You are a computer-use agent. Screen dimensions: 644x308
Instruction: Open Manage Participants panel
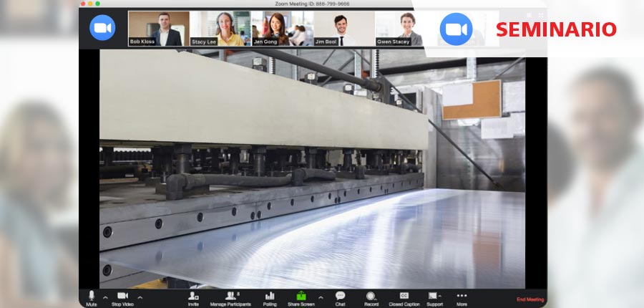230,297
